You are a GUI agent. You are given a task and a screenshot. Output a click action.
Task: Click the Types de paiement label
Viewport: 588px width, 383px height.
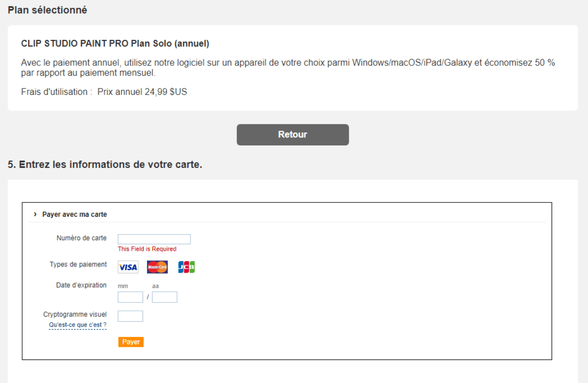coord(78,265)
